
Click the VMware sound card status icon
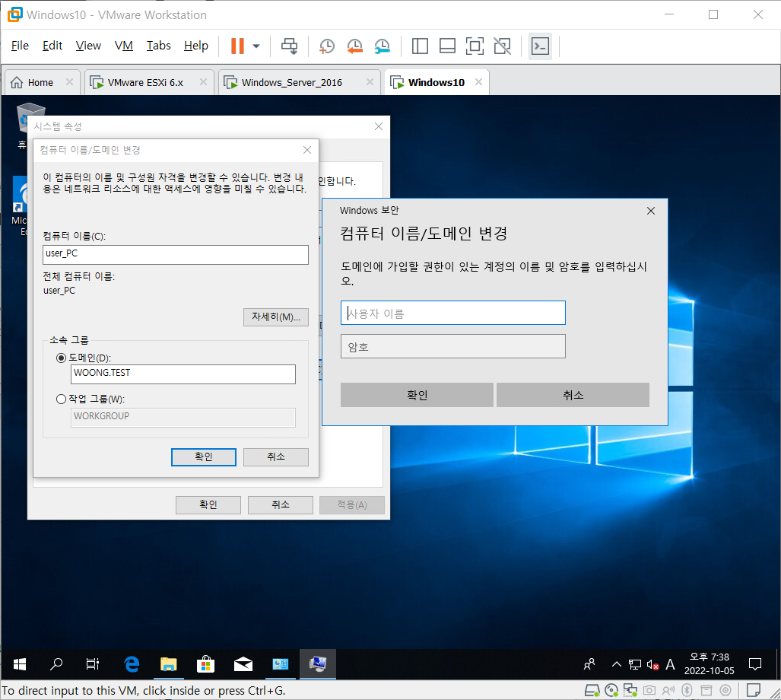[x=668, y=691]
